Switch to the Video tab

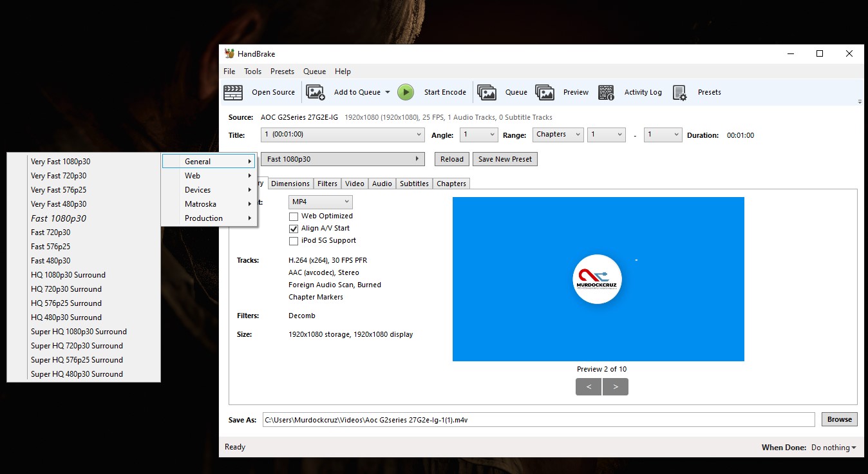coord(355,184)
